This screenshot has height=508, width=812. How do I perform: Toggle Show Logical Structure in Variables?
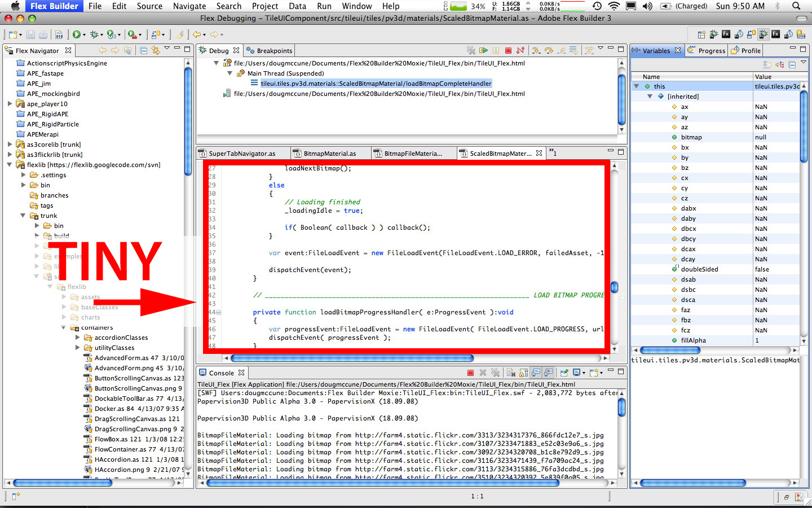(780, 64)
